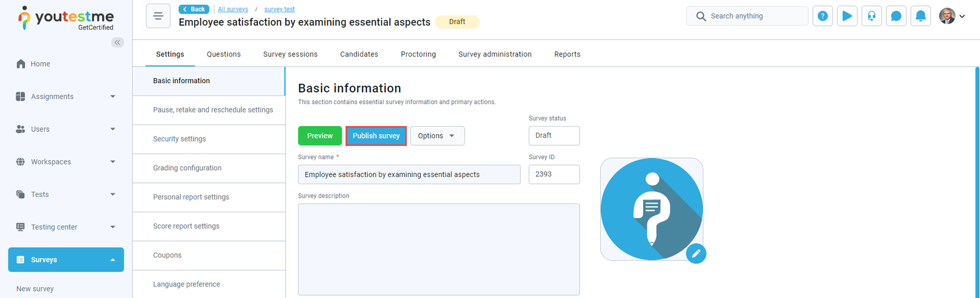The height and width of the screenshot is (298, 980).
Task: Click the hamburger menu icon
Action: point(158,17)
